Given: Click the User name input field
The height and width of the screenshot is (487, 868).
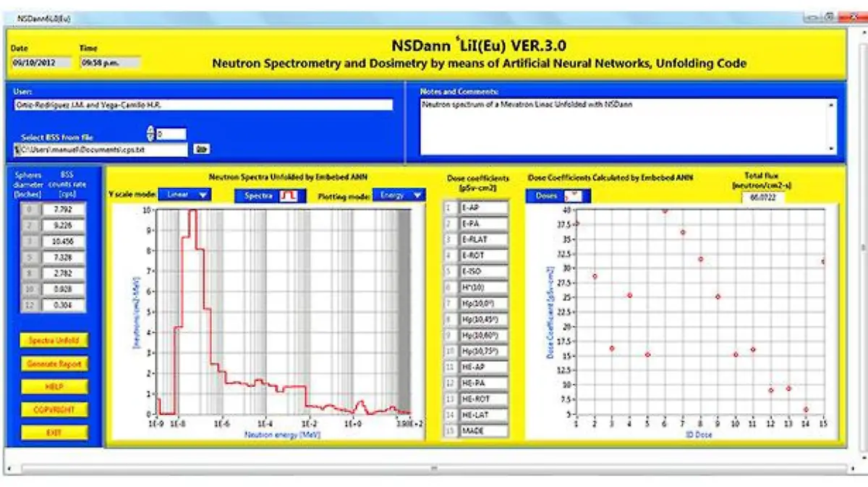Looking at the screenshot, I should point(203,105).
